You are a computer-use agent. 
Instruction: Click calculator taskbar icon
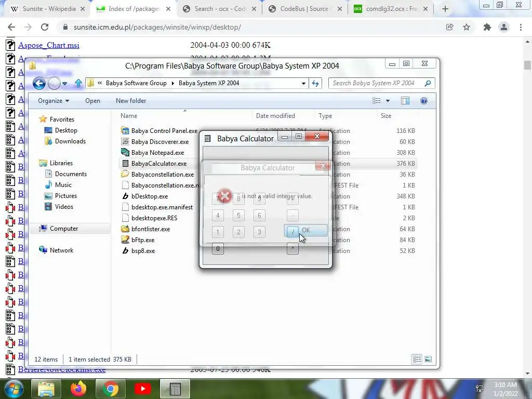pos(175,389)
